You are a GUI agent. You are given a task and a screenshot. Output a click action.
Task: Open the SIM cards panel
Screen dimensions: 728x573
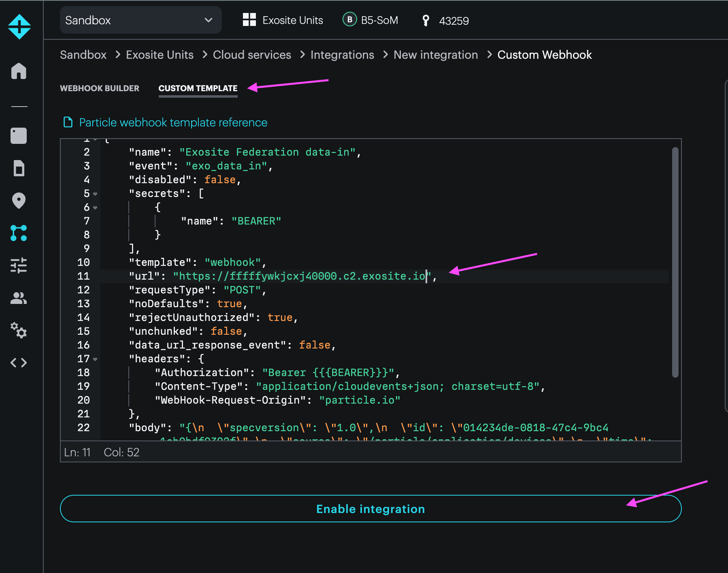pos(19,169)
